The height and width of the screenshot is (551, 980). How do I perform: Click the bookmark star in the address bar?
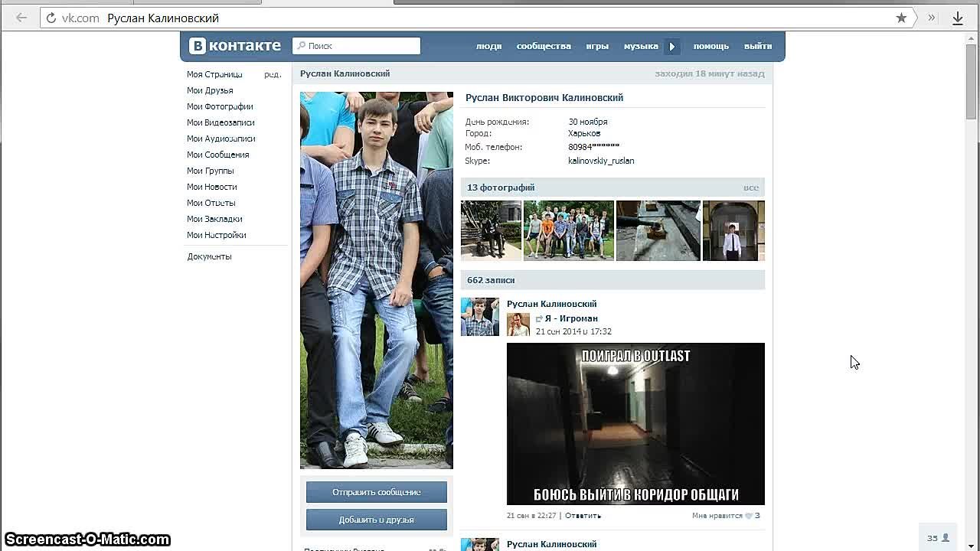point(903,18)
